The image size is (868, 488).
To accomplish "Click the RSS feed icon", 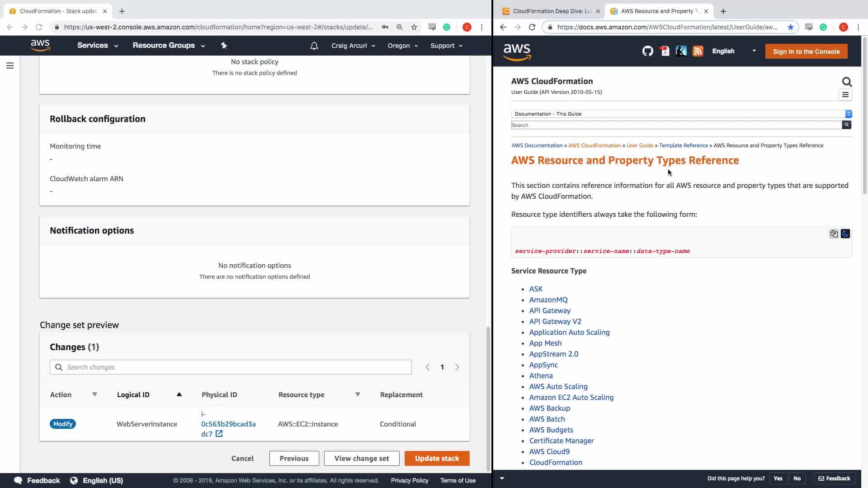I will [x=698, y=51].
